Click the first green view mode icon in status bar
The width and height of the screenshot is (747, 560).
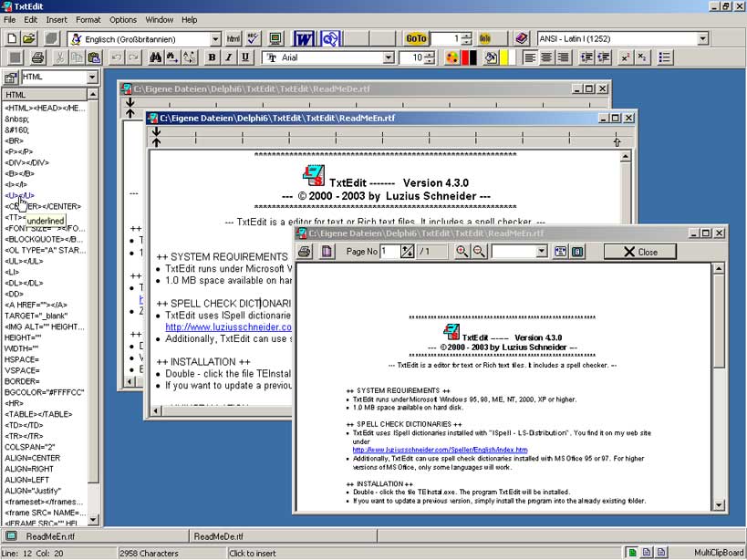click(x=631, y=553)
